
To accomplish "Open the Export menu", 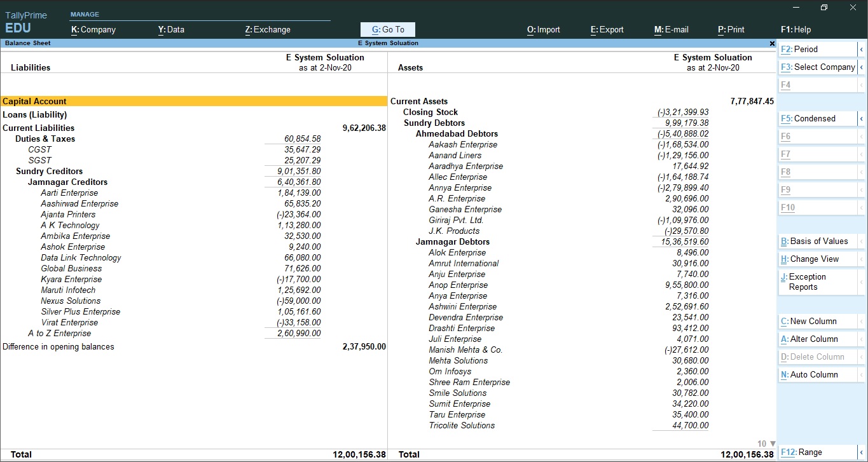I will pos(607,29).
